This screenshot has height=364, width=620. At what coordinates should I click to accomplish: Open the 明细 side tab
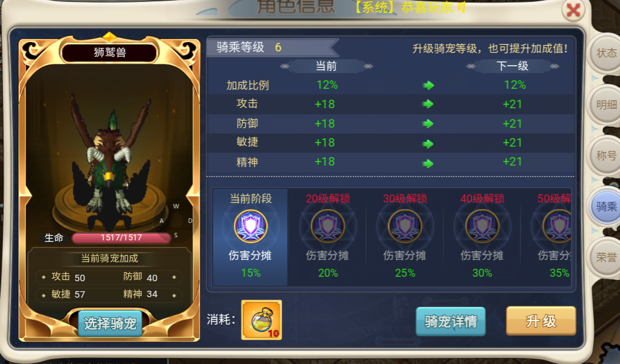coord(606,105)
